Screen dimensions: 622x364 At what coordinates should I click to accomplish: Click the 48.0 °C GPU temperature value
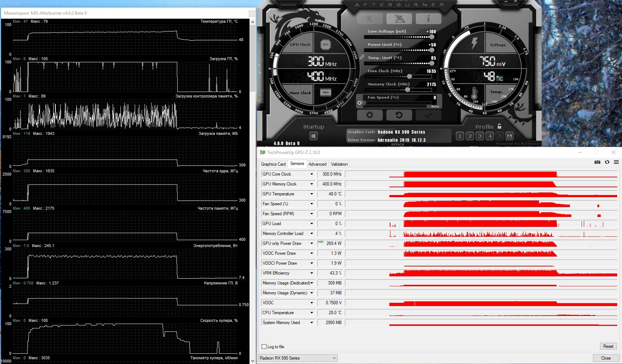tap(335, 194)
